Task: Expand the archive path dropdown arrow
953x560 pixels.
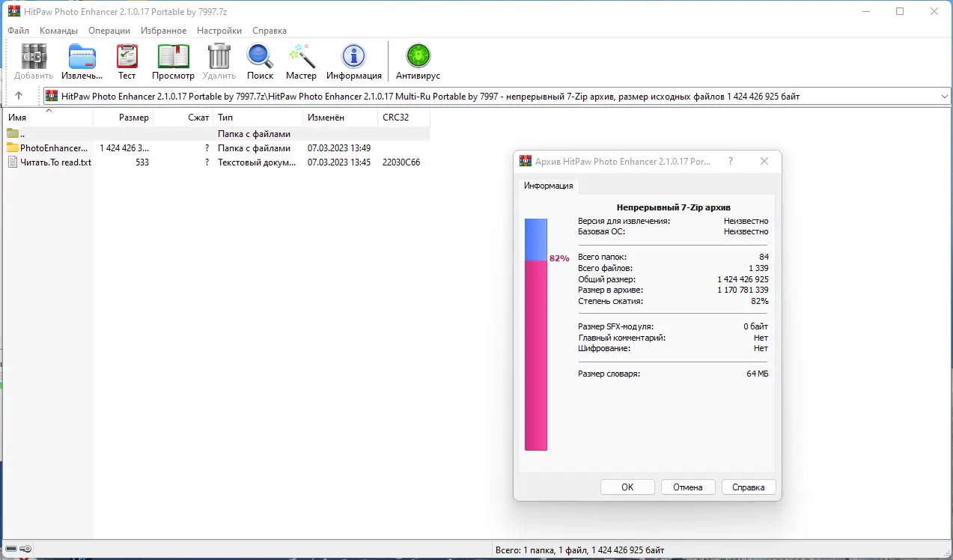Action: [943, 96]
